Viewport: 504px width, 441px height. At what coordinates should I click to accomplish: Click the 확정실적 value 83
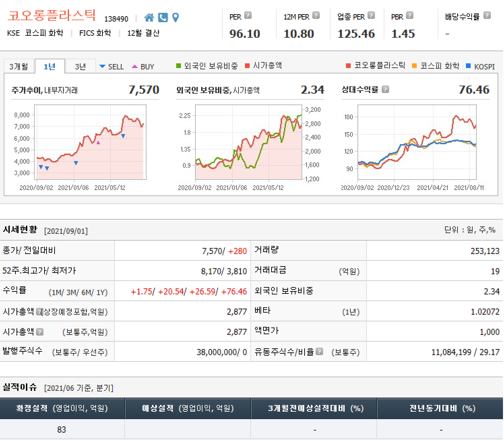point(61,430)
